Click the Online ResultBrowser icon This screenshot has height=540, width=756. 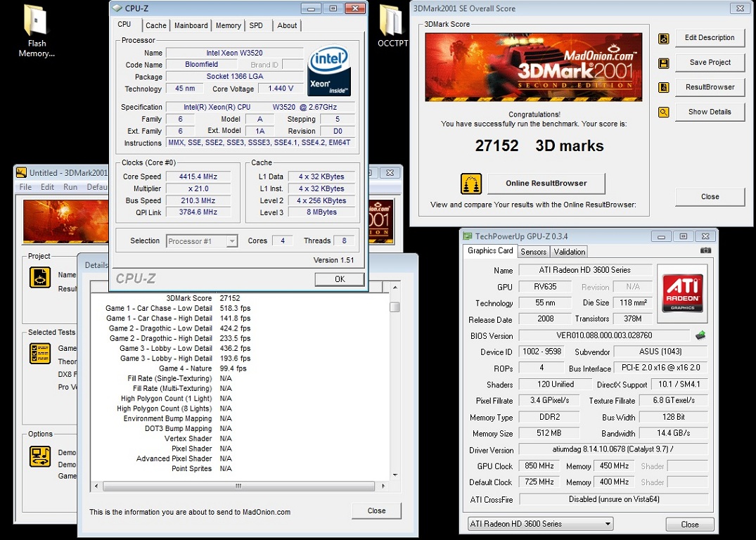pos(471,184)
